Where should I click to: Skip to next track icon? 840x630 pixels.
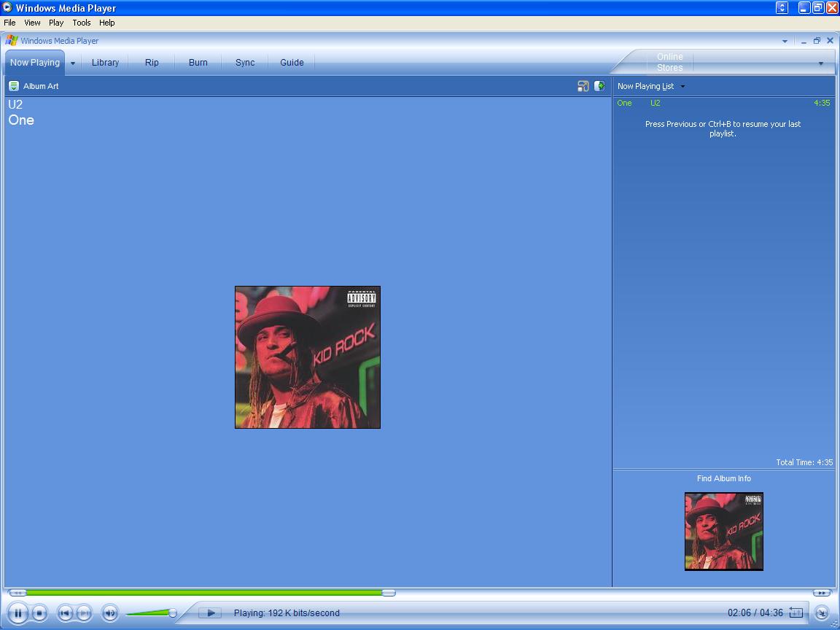pos(85,612)
